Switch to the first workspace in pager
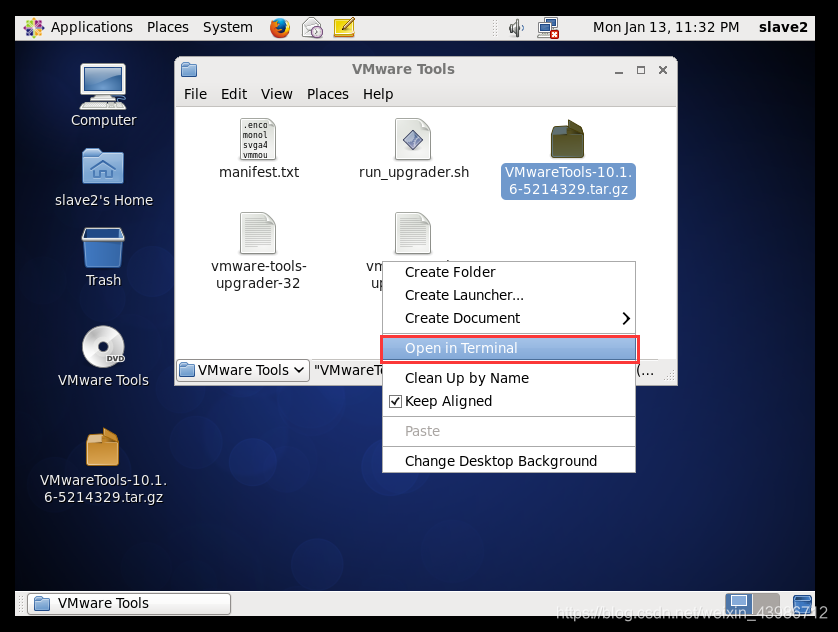 pyautogui.click(x=739, y=603)
